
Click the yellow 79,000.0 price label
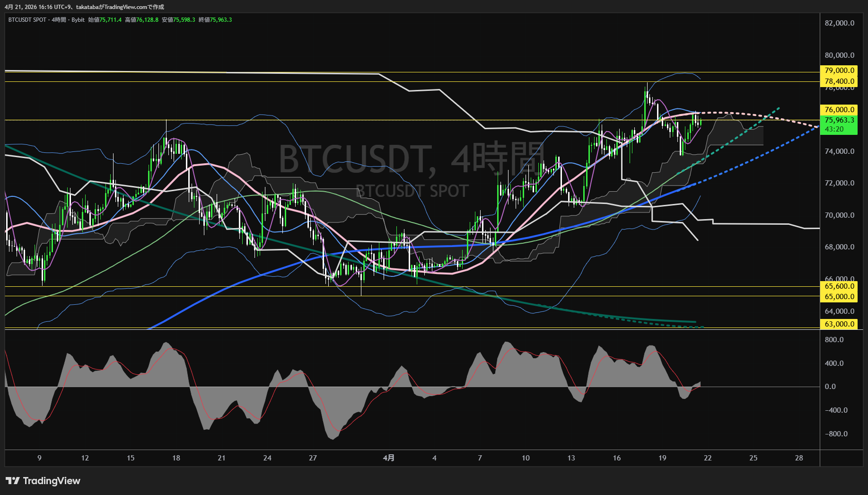pos(839,71)
